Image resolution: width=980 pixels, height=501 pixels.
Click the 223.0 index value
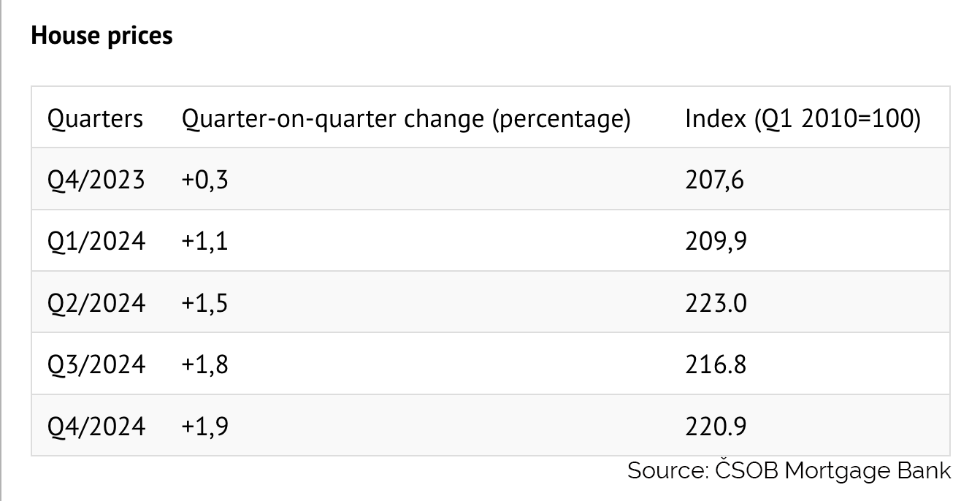[716, 302]
